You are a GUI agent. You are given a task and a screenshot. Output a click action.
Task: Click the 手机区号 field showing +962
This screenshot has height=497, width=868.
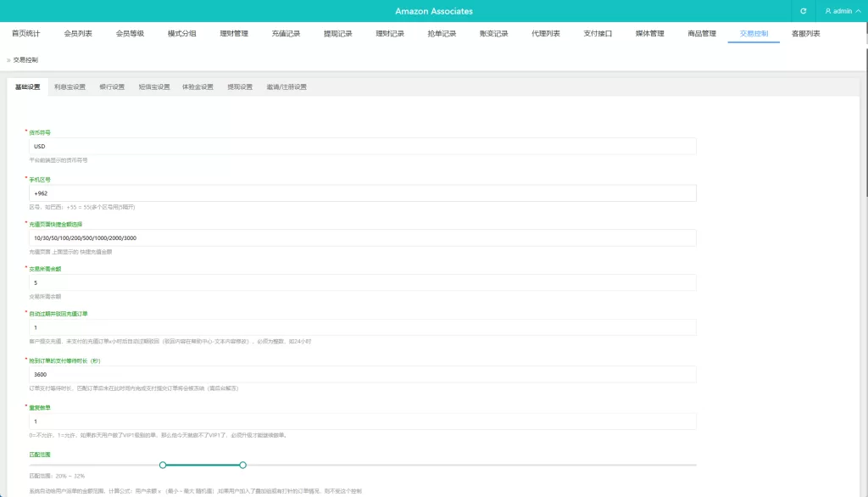tap(362, 193)
